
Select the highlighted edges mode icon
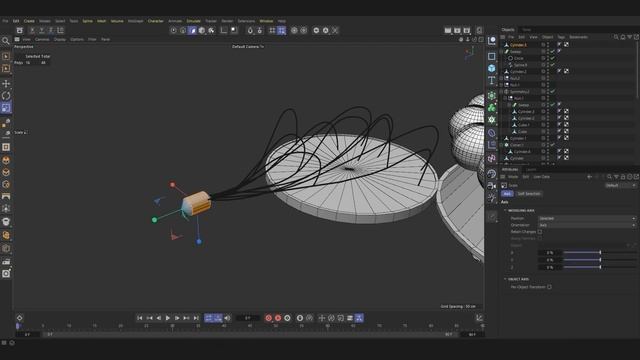192,30
